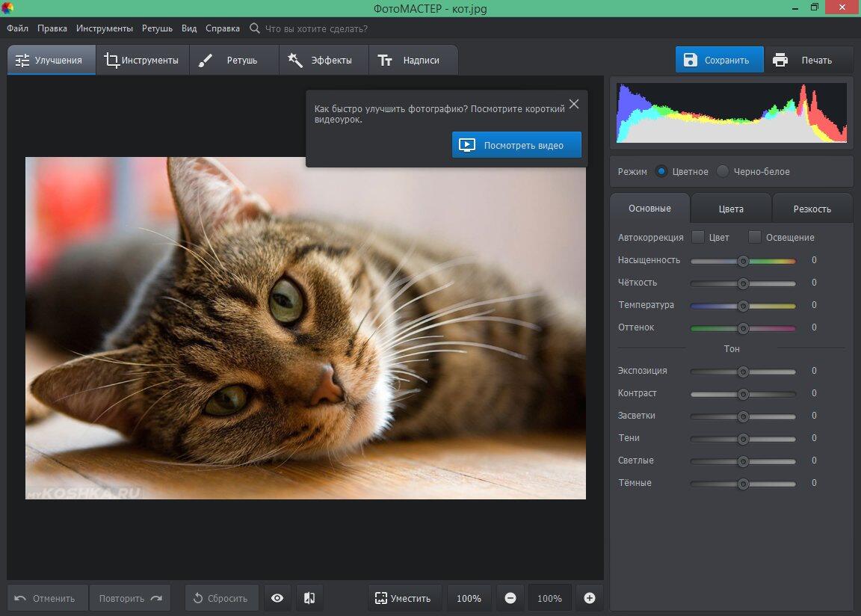Click the zoom out minus icon
Screen dimensions: 861x616
[510, 598]
